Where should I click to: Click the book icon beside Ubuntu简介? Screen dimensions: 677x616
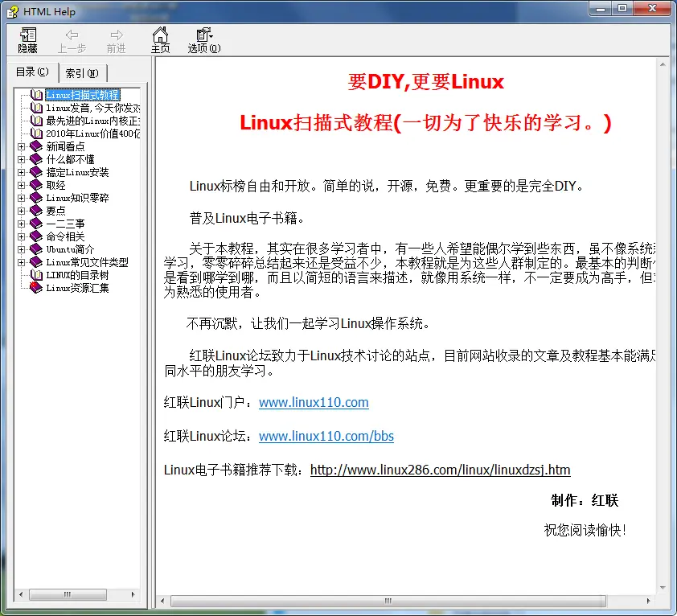click(x=36, y=249)
